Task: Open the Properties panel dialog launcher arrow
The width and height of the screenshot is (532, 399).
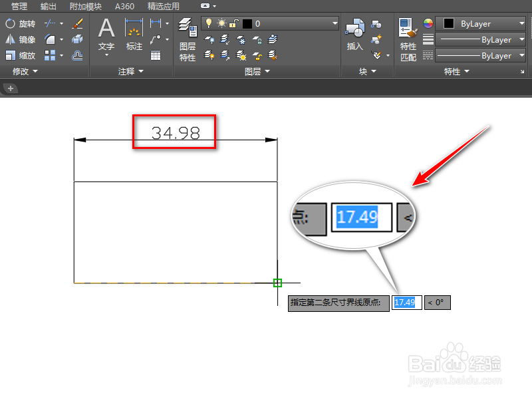Action: pyautogui.click(x=522, y=72)
